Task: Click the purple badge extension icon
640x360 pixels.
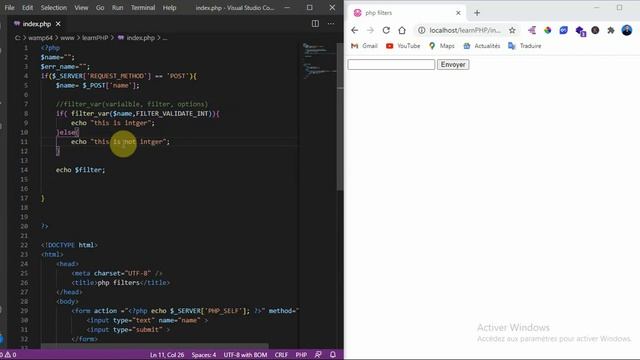Action: (x=580, y=31)
